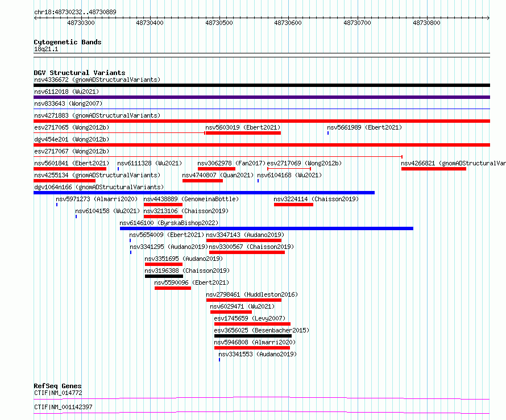The image size is (506, 420).
Task: Click blue marker under nsv6111328
Action: pos(118,169)
